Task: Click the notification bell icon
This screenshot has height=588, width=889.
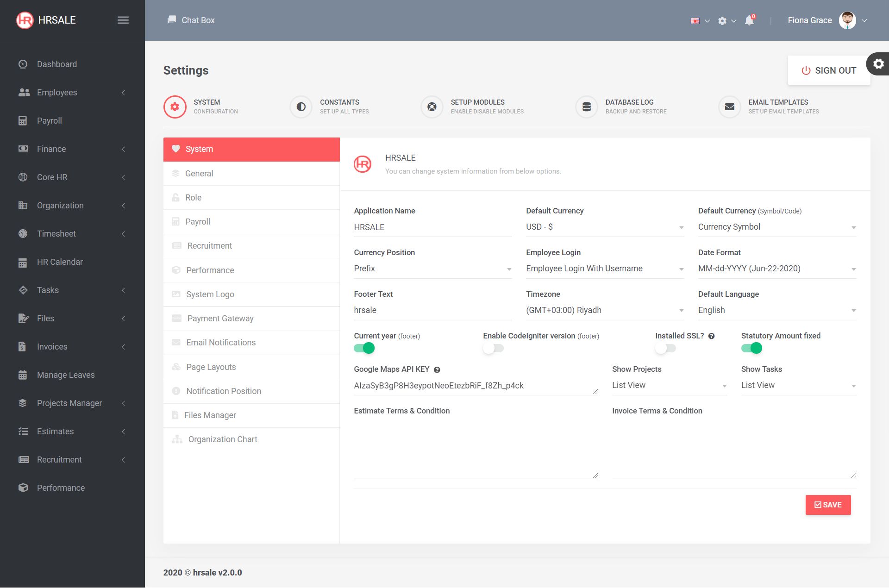Action: (749, 20)
